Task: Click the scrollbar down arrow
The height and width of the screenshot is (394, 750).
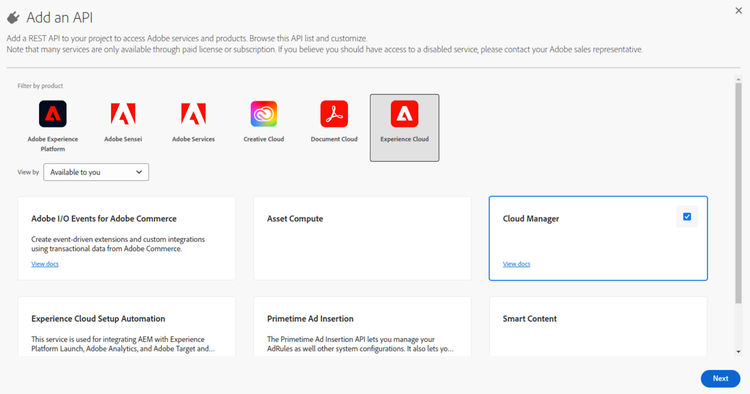Action: coord(738,351)
